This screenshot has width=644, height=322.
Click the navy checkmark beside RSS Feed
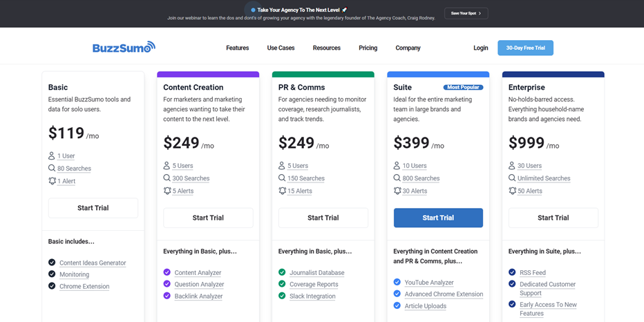[x=512, y=272]
